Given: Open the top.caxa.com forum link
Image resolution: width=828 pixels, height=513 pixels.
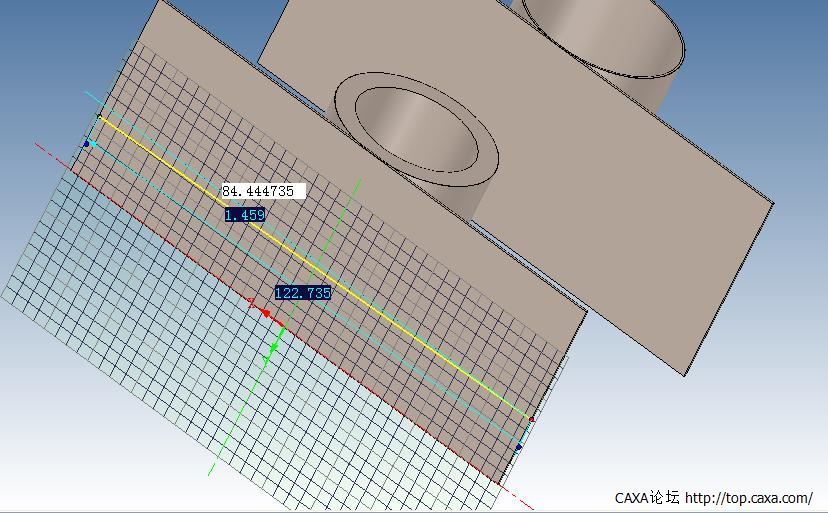Looking at the screenshot, I should tap(749, 498).
